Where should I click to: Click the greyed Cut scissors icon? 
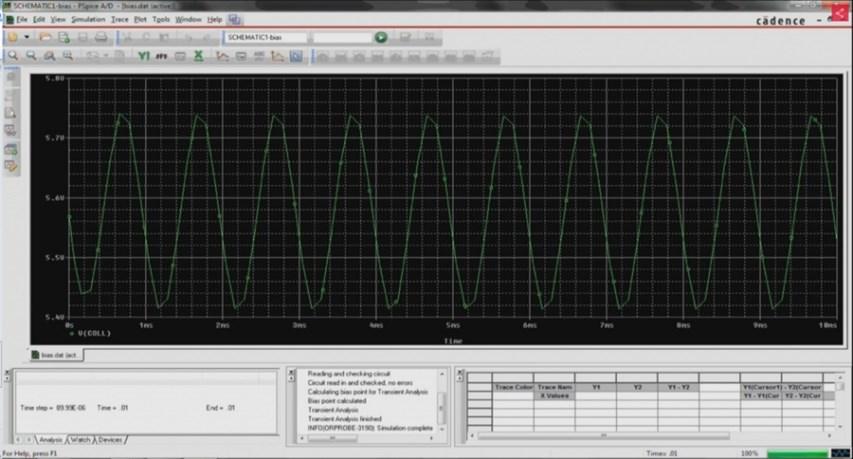pyautogui.click(x=127, y=37)
